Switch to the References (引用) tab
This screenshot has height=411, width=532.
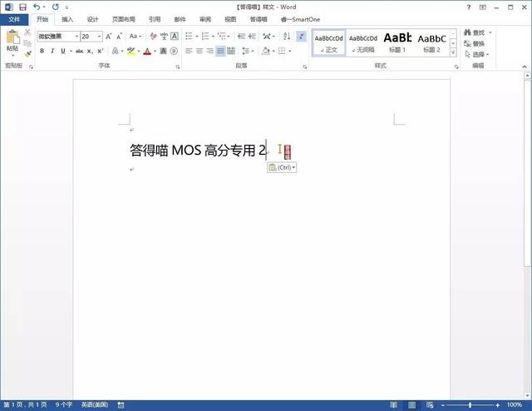(155, 19)
